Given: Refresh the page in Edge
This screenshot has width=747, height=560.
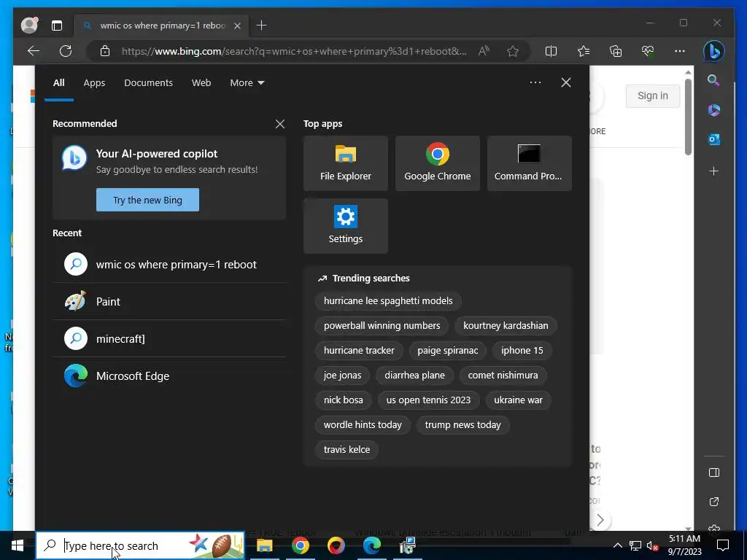Looking at the screenshot, I should click(x=66, y=51).
